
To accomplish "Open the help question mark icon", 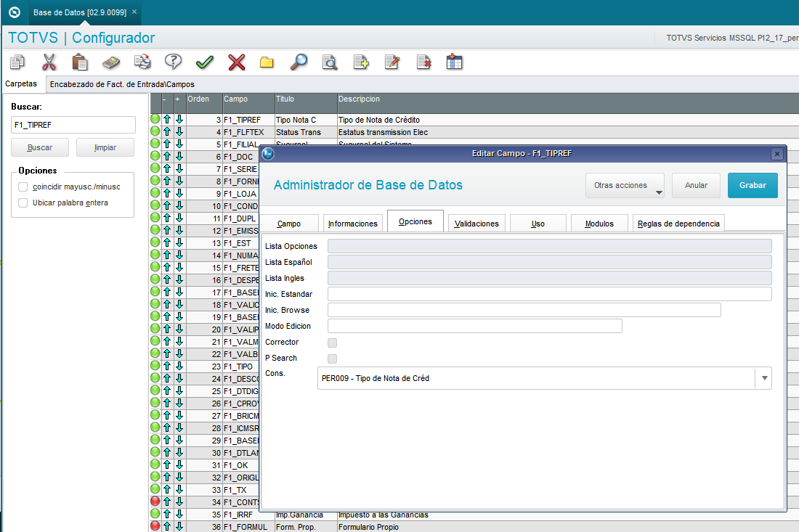I will pos(174,62).
